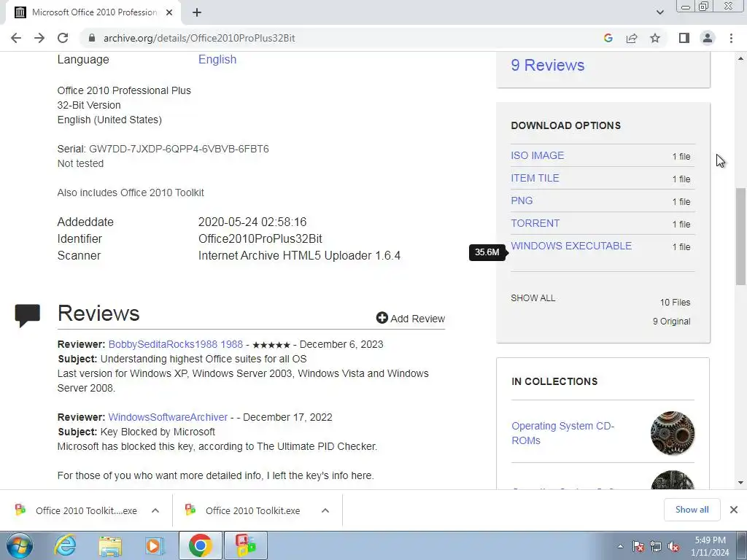The width and height of the screenshot is (747, 560).
Task: Open a new browser tab
Action: point(197,12)
